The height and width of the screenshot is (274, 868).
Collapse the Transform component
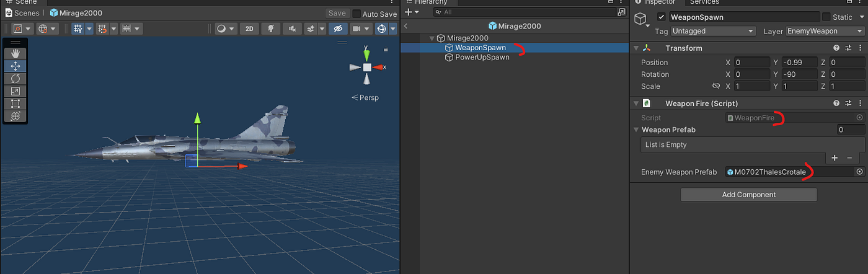coord(635,48)
